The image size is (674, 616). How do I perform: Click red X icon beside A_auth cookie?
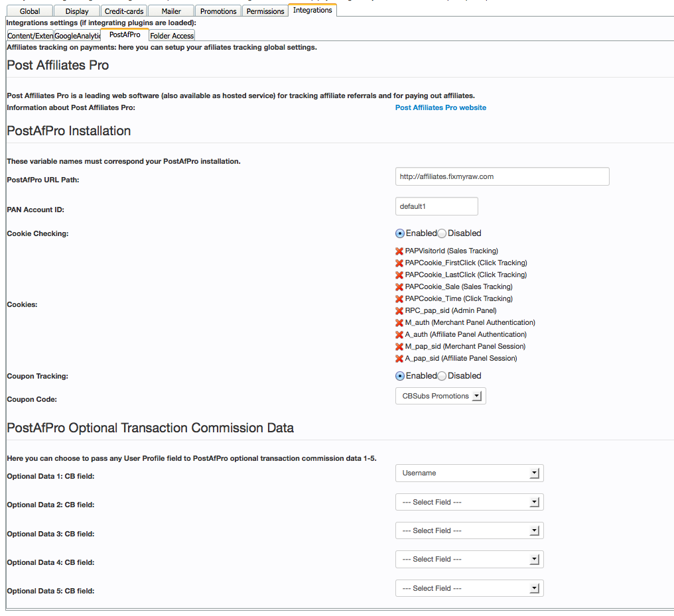pyautogui.click(x=399, y=335)
